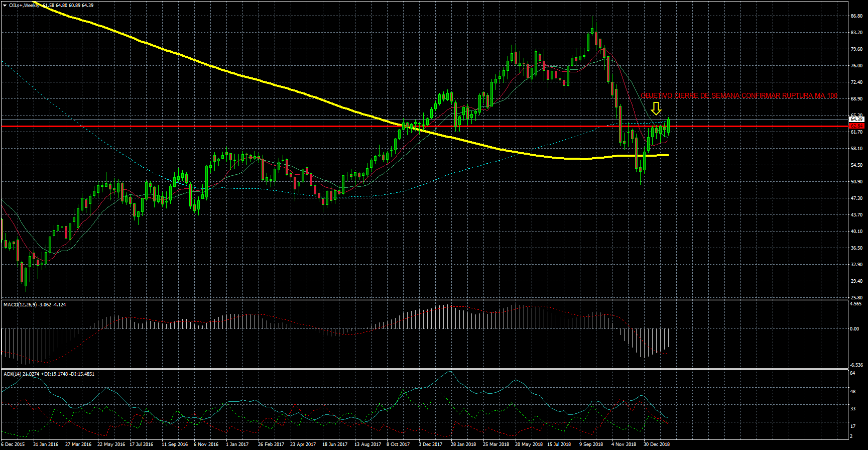The width and height of the screenshot is (868, 450).
Task: Open the dropdown arrow beside OILs+,Weekly
Action: (5, 5)
